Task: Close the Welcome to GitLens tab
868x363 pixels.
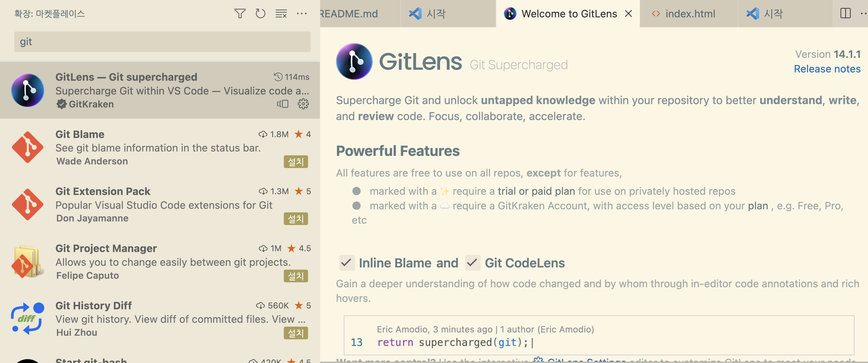Action: click(x=629, y=13)
